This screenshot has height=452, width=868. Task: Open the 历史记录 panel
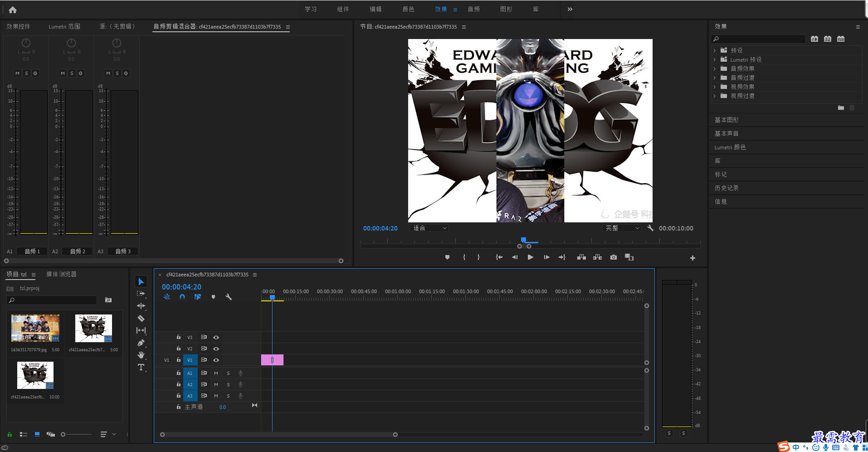[727, 188]
